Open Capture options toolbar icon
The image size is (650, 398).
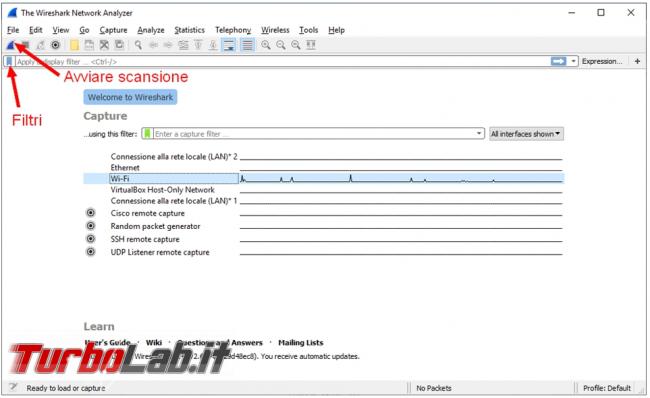pos(55,44)
